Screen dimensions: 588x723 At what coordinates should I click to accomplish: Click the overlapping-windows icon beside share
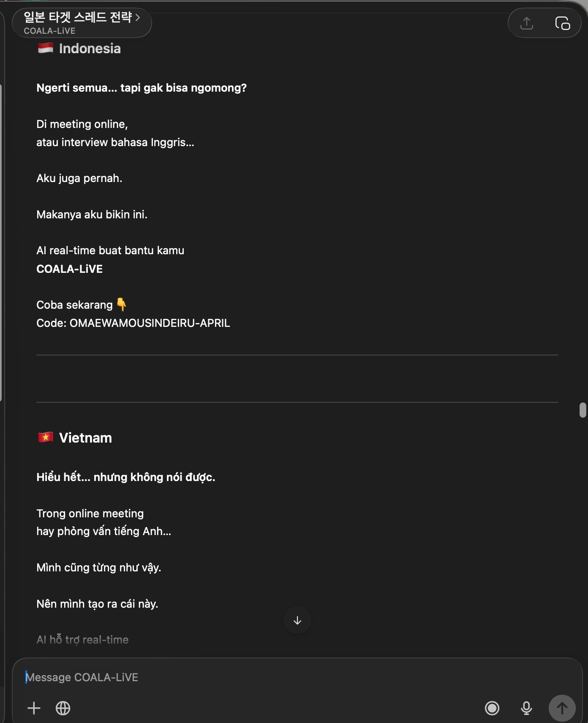(562, 23)
